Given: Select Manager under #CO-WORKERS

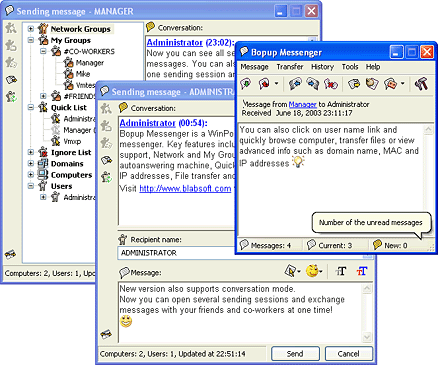Looking at the screenshot, I should [x=90, y=63].
